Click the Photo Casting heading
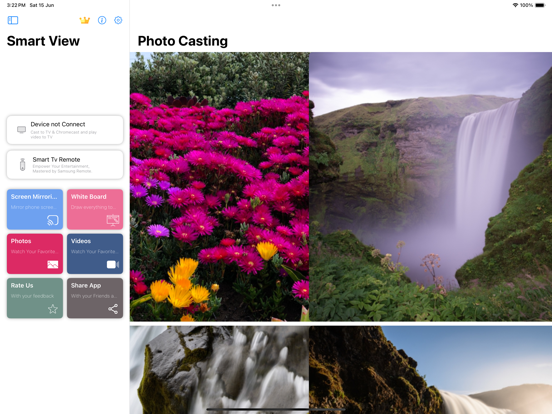The height and width of the screenshot is (414, 552). (183, 41)
